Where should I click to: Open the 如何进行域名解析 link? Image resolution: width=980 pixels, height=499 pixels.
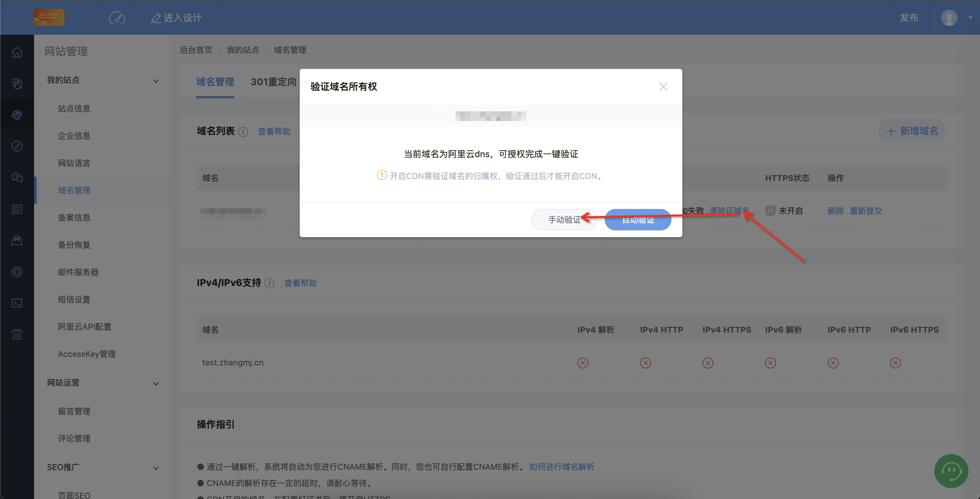coord(562,467)
